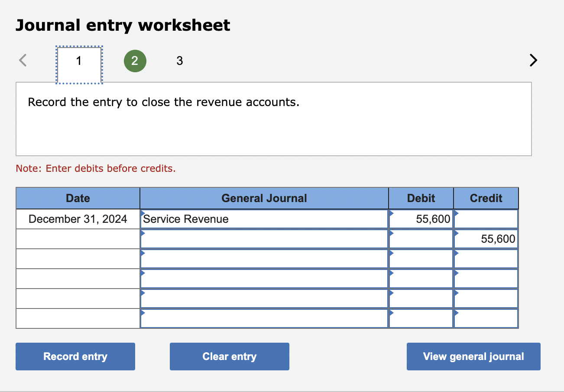The image size is (564, 392).
Task: Switch to journal entry tab 3
Action: [x=179, y=61]
